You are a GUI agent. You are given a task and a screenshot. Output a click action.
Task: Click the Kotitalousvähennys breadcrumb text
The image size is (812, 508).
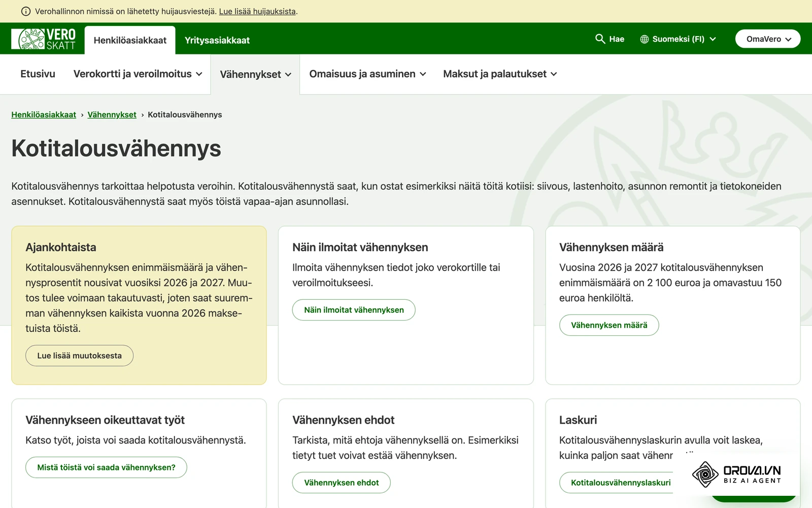coord(185,115)
